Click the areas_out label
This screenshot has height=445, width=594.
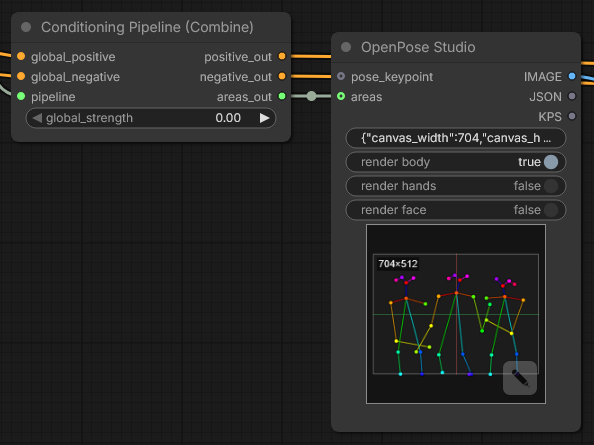[244, 97]
